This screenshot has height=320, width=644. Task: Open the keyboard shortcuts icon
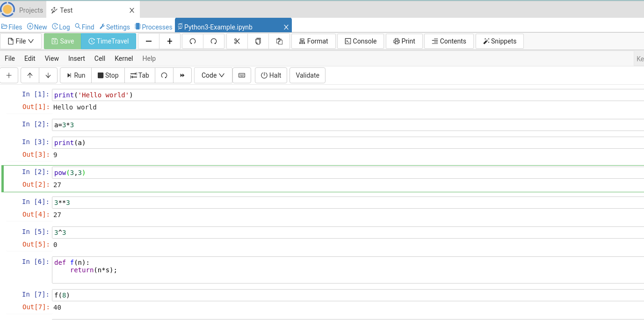pos(242,75)
